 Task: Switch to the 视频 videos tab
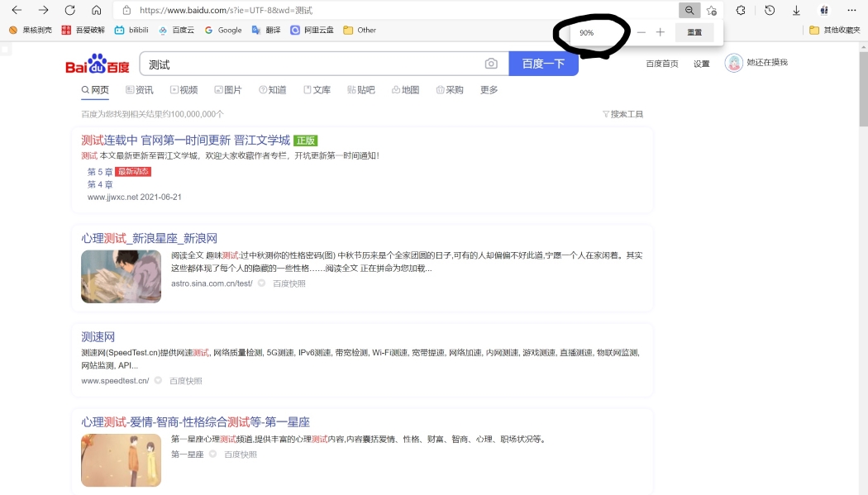184,90
